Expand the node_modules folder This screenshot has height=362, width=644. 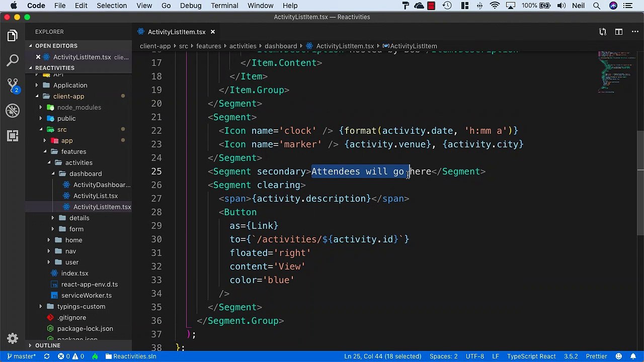point(79,107)
